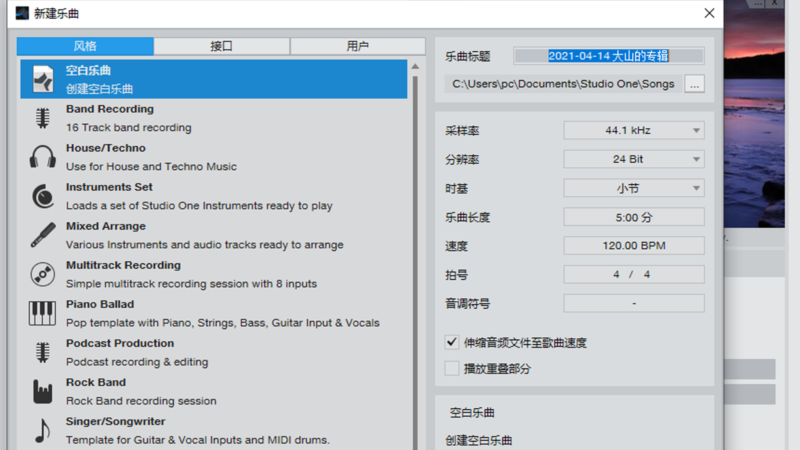Pick the Instruments Set icon
Image resolution: width=800 pixels, height=450 pixels.
pos(42,196)
